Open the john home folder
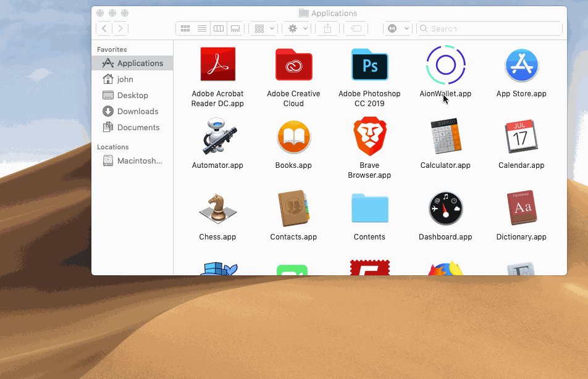588x379 pixels. 132,79
